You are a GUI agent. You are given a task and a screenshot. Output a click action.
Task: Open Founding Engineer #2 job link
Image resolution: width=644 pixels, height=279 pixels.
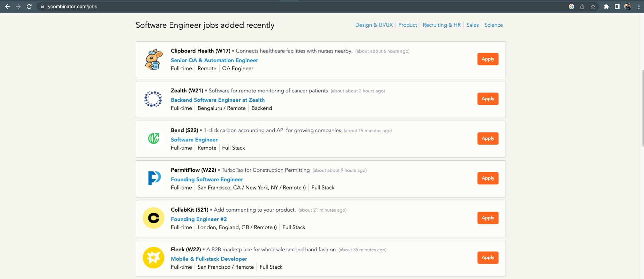click(x=199, y=219)
